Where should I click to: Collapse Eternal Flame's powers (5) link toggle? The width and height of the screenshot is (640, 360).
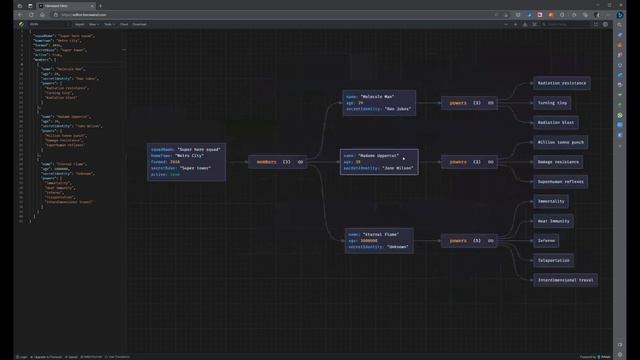coord(491,241)
